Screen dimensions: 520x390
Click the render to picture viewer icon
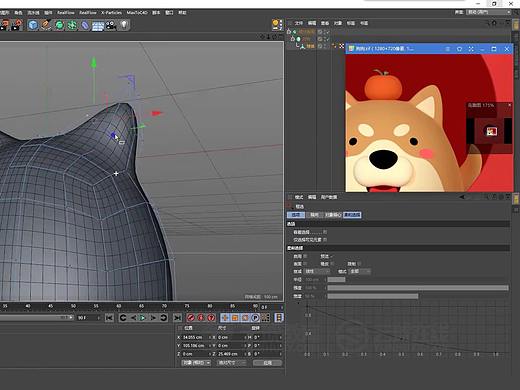[x=4, y=25]
